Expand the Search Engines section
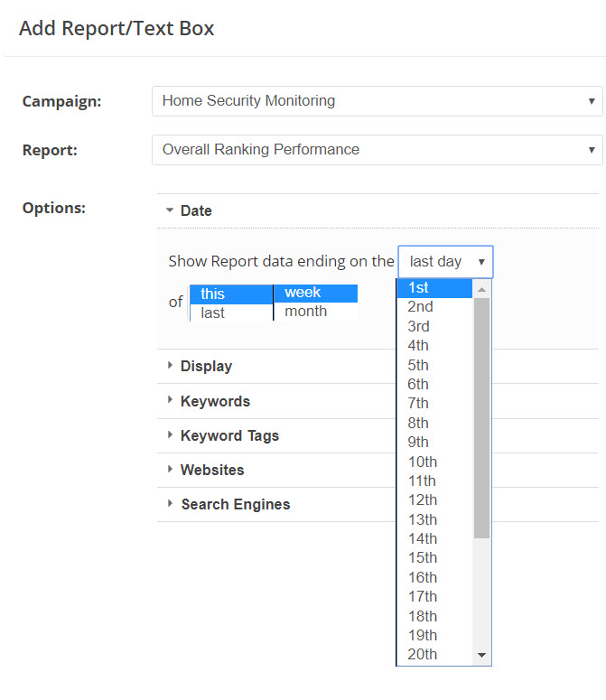Image resolution: width=606 pixels, height=700 pixels. (235, 504)
